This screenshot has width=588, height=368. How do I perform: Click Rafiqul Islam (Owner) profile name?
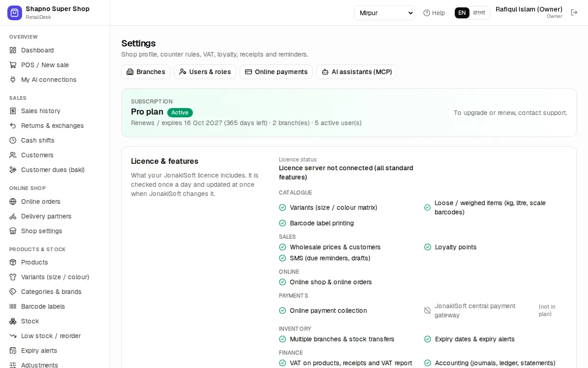[x=529, y=9]
